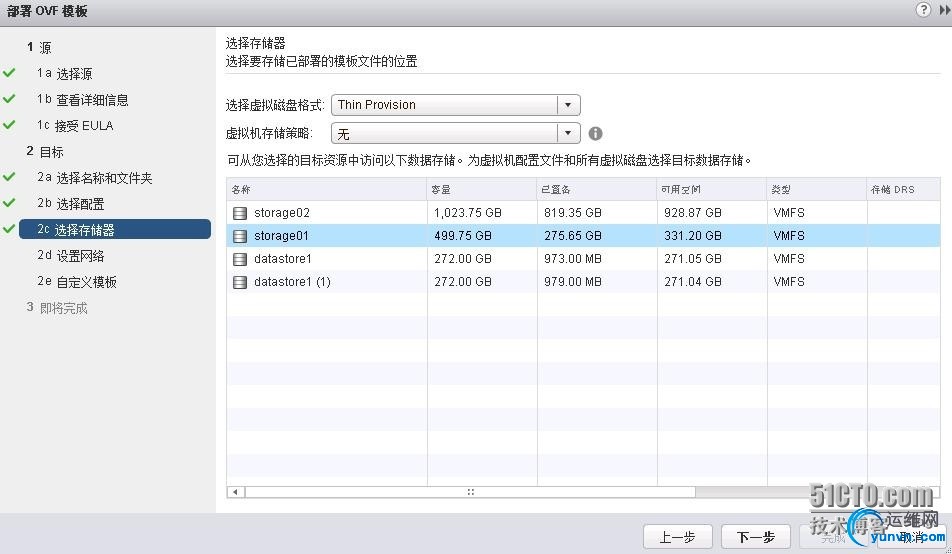Select the current step 2c 选择存储器
The width and height of the screenshot is (952, 554).
[x=115, y=230]
